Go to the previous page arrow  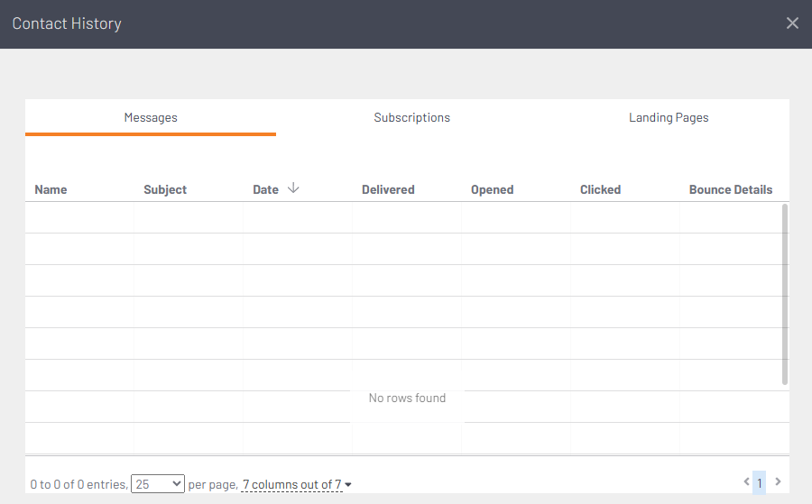tap(746, 482)
